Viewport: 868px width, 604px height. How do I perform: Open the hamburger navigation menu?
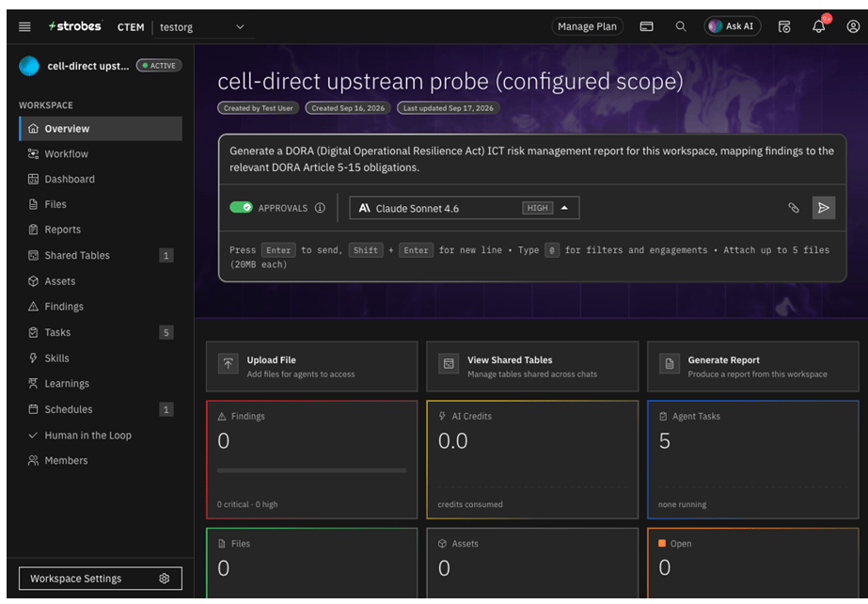(x=24, y=26)
